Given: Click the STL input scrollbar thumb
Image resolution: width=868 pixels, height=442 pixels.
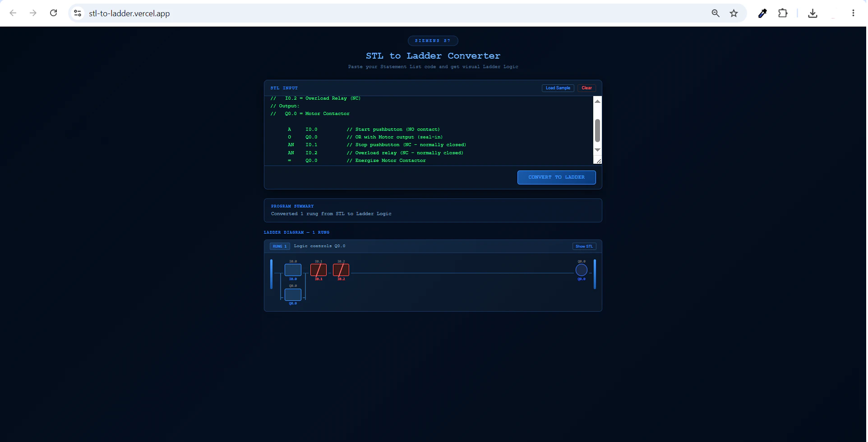Looking at the screenshot, I should (597, 130).
